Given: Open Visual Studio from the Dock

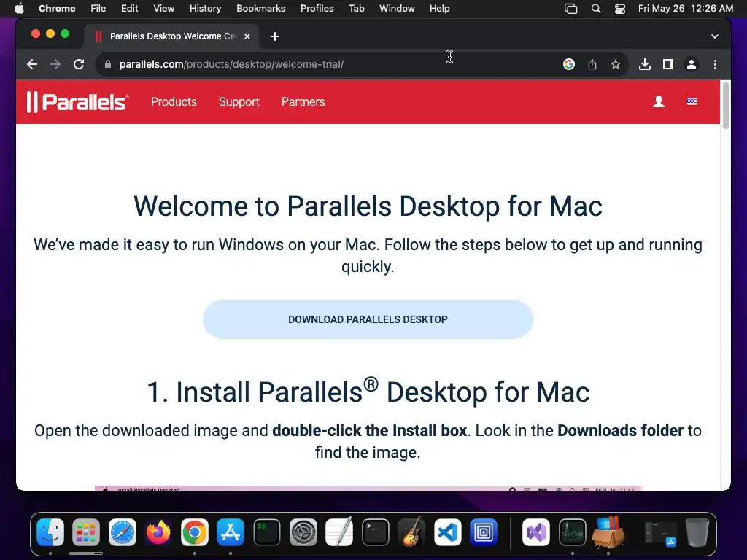Looking at the screenshot, I should 536,532.
